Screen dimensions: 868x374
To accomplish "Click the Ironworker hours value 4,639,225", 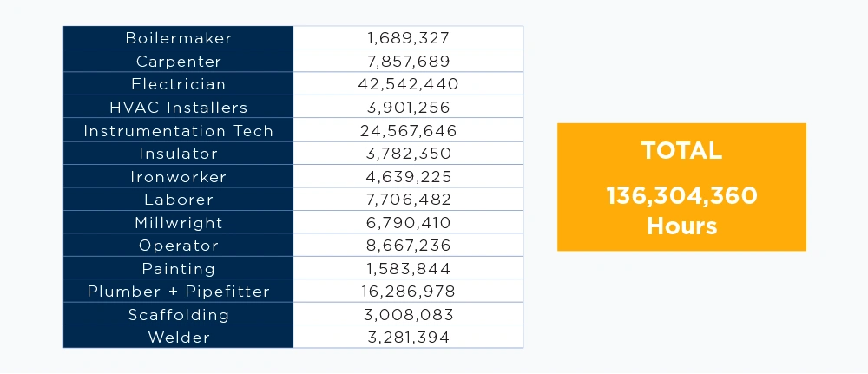I will point(409,176).
